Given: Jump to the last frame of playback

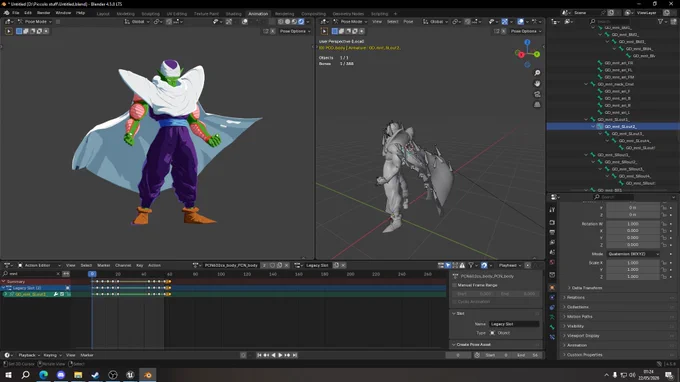Looking at the screenshot, I should pyautogui.click(x=295, y=355).
